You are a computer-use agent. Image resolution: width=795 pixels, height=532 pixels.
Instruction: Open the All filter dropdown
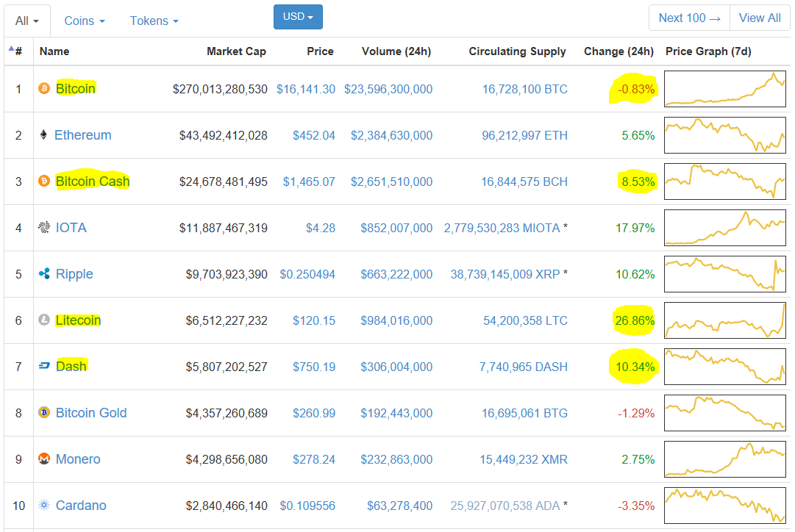click(x=27, y=21)
